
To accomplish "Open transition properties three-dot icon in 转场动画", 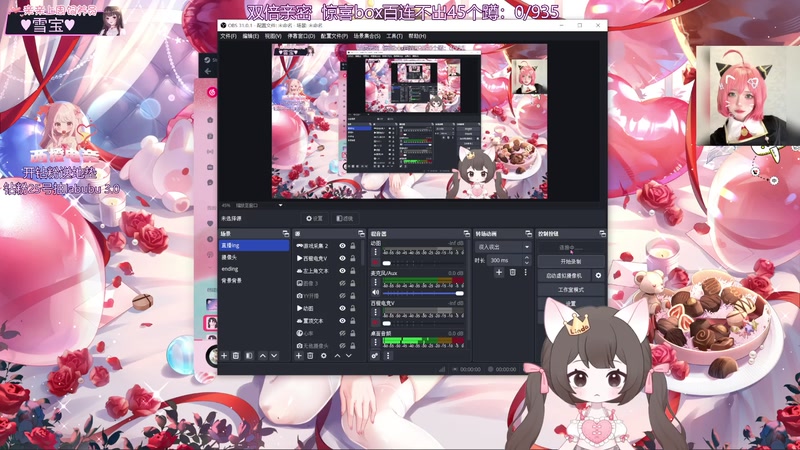I will [526, 272].
